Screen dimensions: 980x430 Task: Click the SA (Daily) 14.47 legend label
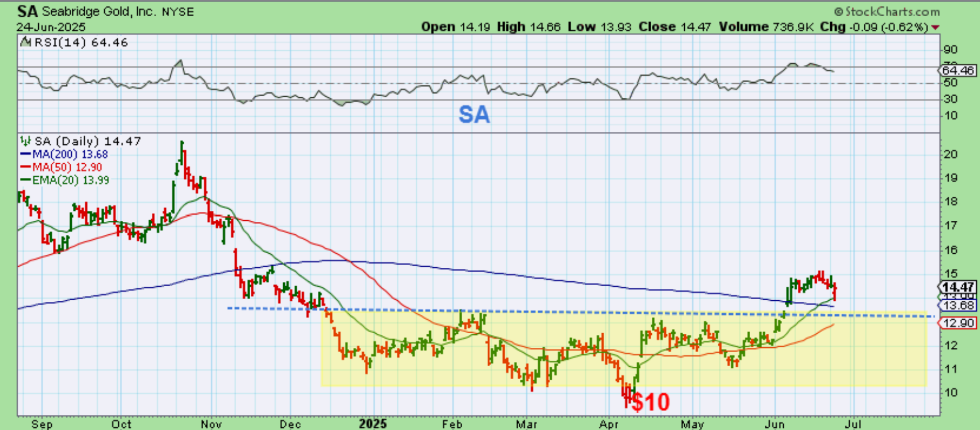(x=87, y=141)
